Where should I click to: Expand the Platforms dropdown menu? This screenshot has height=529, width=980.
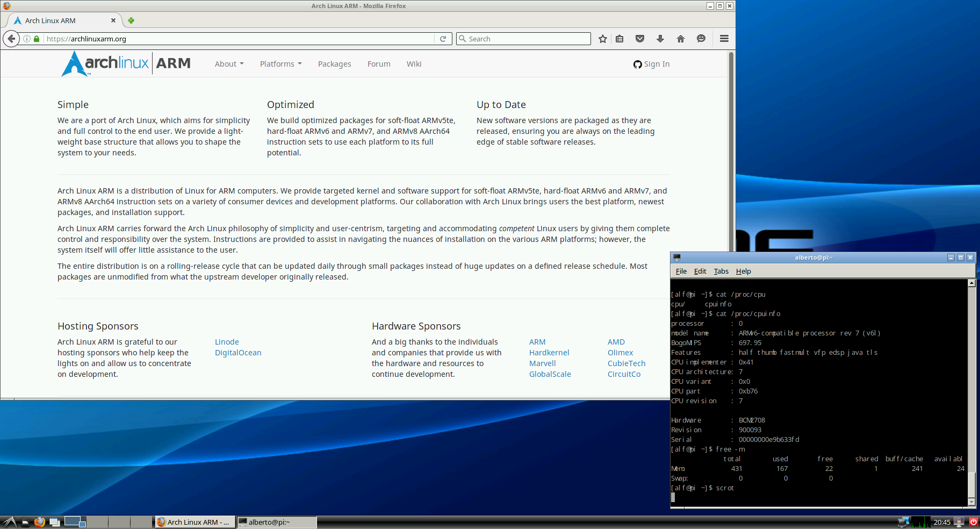click(281, 64)
